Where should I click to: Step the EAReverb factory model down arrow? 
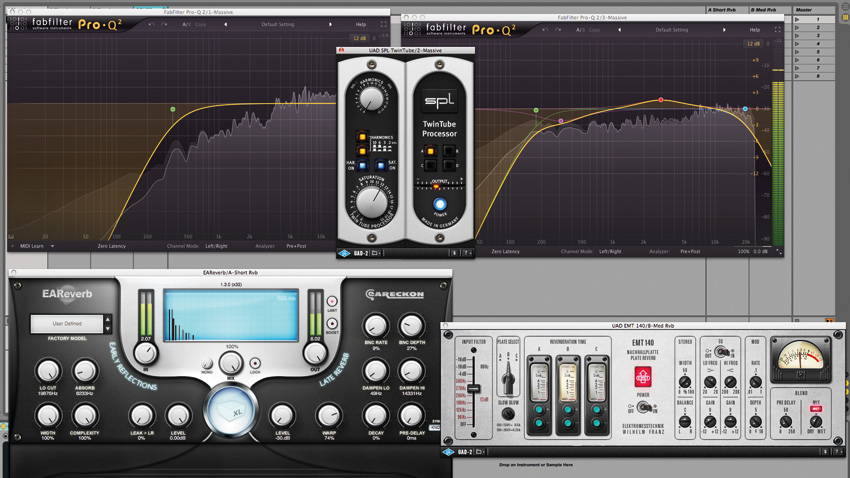[x=107, y=328]
